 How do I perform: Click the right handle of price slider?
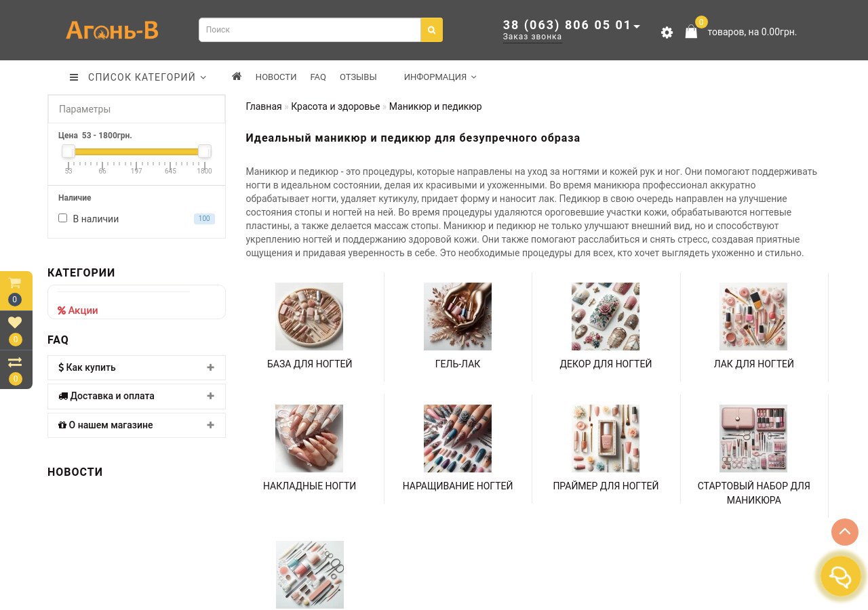coord(204,151)
